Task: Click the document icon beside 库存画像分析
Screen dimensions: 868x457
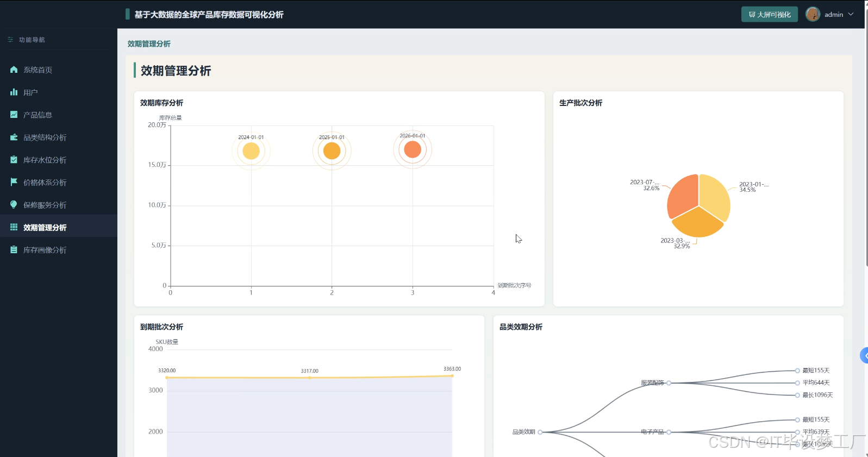Action: [x=14, y=250]
